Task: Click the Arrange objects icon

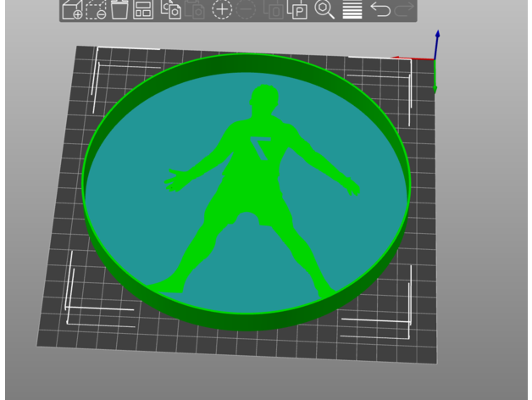Action: pyautogui.click(x=144, y=10)
